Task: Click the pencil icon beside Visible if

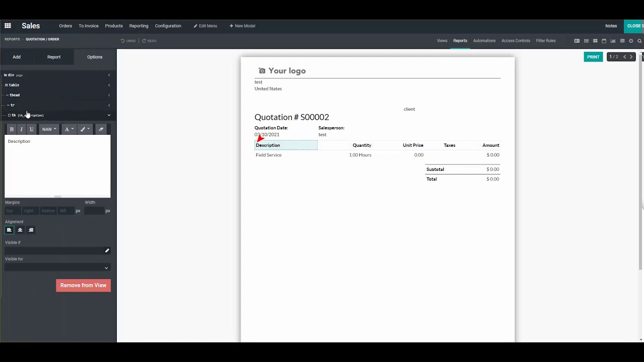Action: pos(107,250)
